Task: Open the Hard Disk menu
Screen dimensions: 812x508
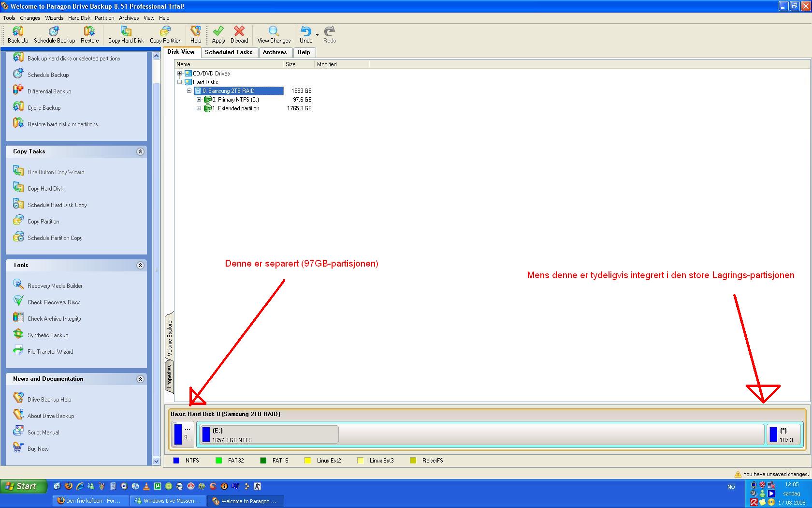Action: click(x=79, y=18)
